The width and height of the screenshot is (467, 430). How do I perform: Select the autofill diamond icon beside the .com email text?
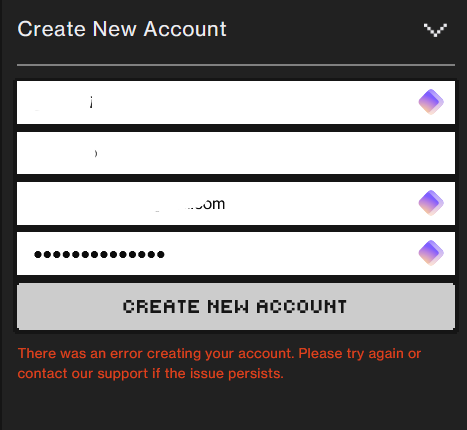click(x=431, y=203)
